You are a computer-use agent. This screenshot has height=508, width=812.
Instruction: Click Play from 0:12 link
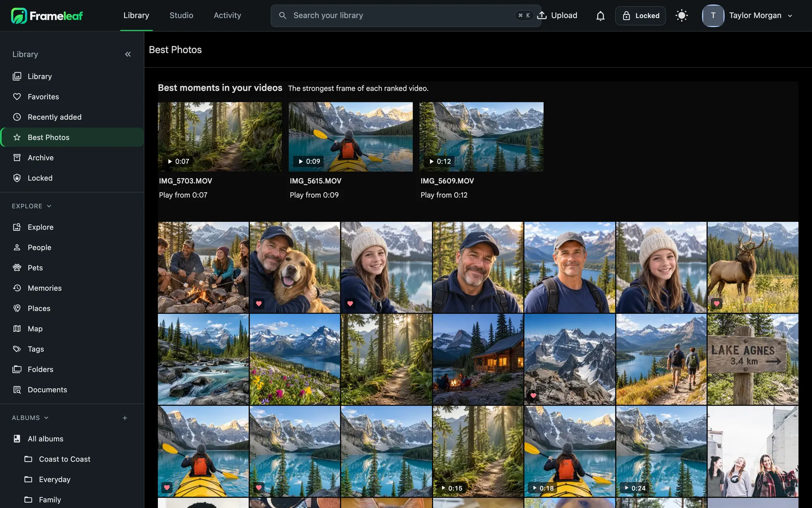(444, 195)
